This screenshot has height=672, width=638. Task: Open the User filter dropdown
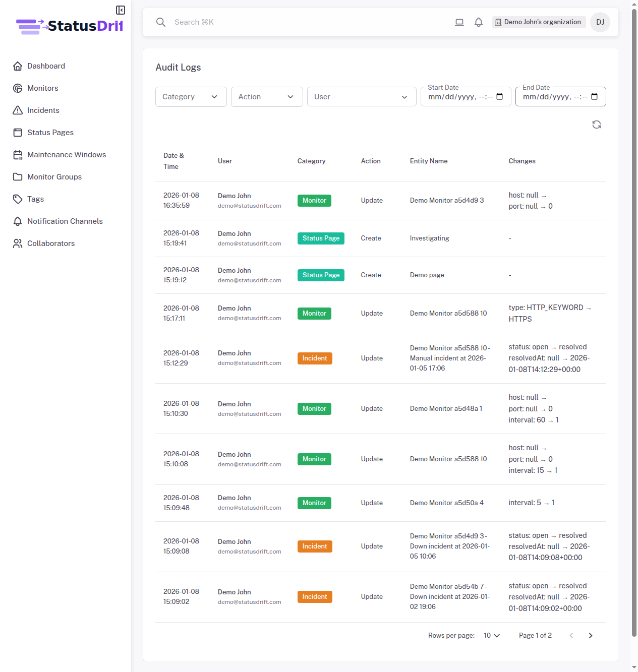click(x=361, y=96)
